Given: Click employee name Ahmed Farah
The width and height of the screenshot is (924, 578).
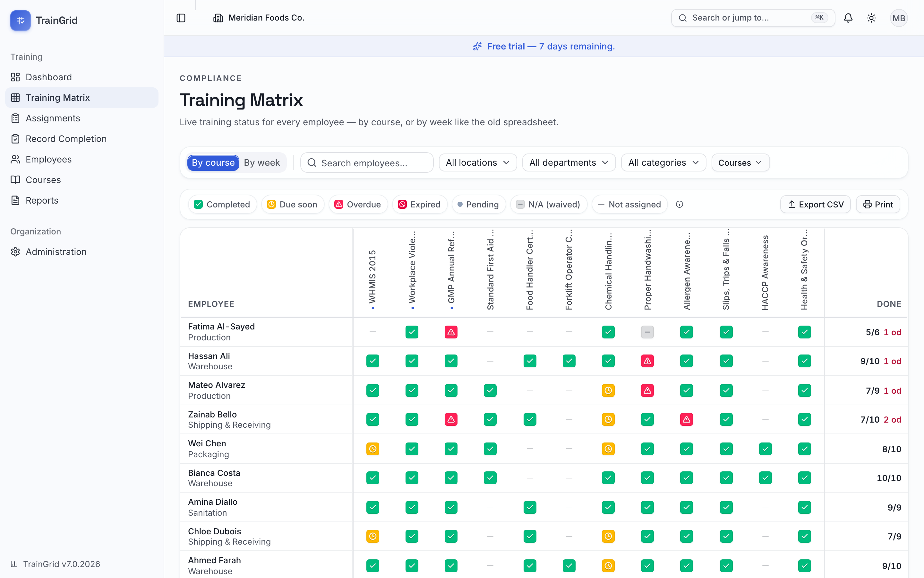Looking at the screenshot, I should coord(214,560).
